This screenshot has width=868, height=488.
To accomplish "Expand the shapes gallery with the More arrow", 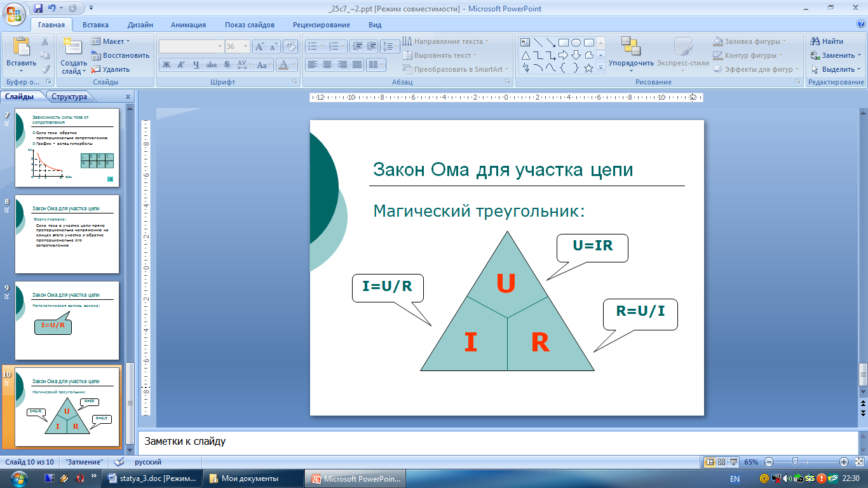I will [x=600, y=69].
